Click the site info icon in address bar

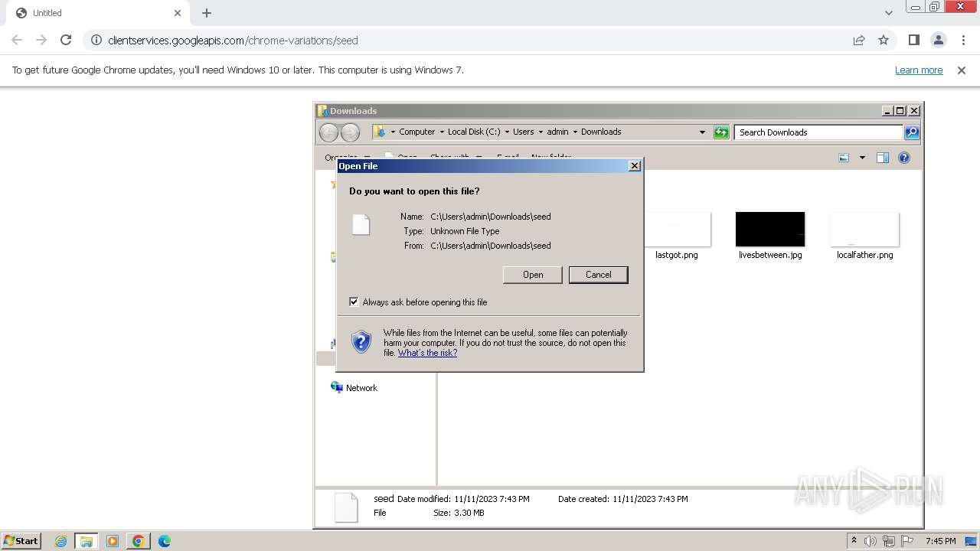pos(96,40)
